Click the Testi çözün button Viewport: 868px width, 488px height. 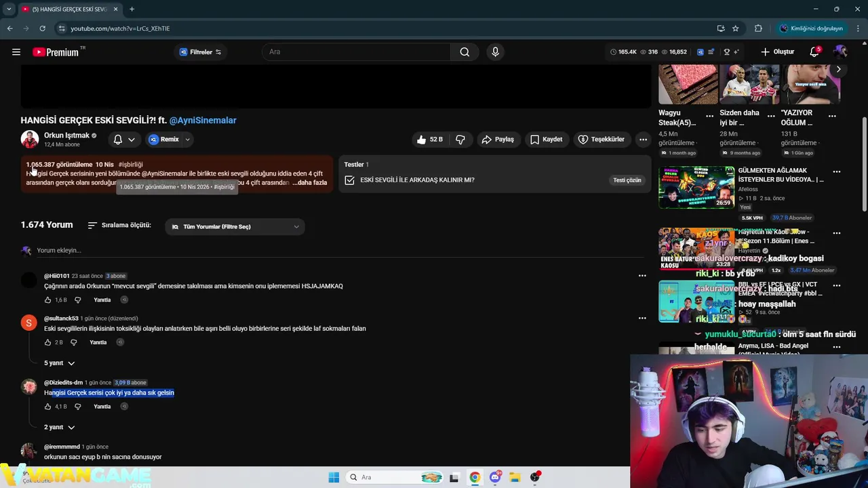pyautogui.click(x=627, y=180)
